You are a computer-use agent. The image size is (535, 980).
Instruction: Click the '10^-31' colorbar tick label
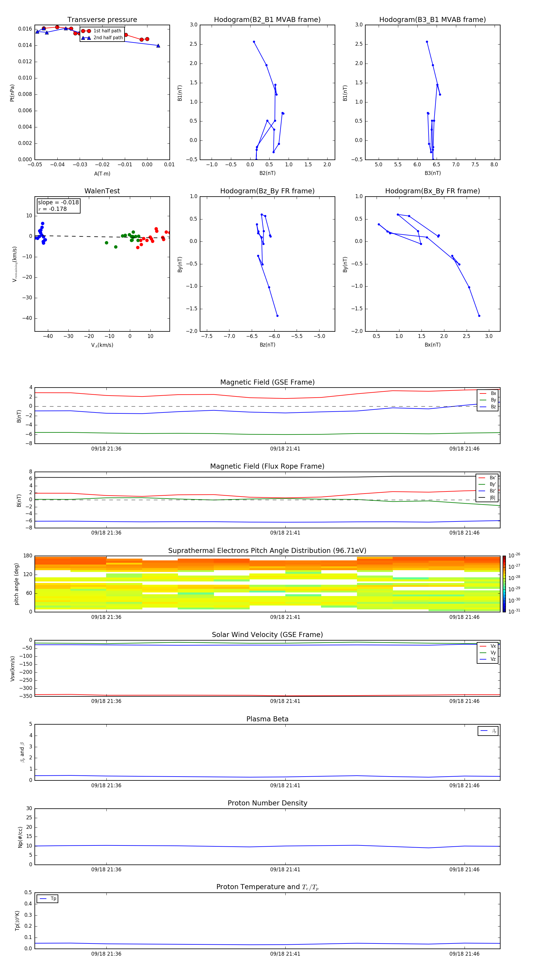[x=514, y=611]
